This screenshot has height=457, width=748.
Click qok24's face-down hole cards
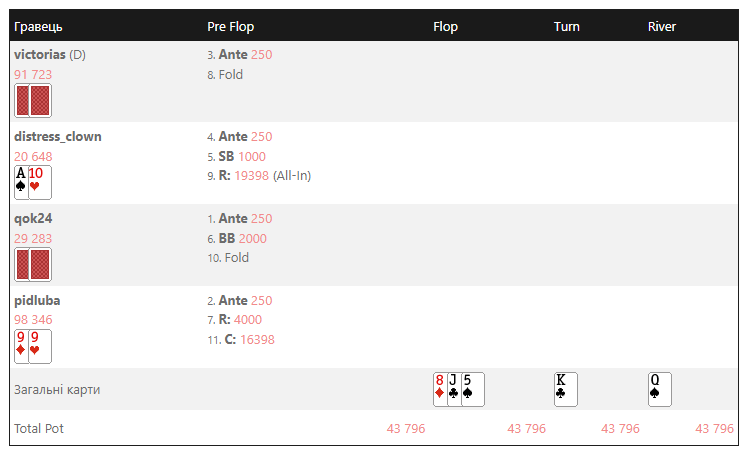click(33, 264)
